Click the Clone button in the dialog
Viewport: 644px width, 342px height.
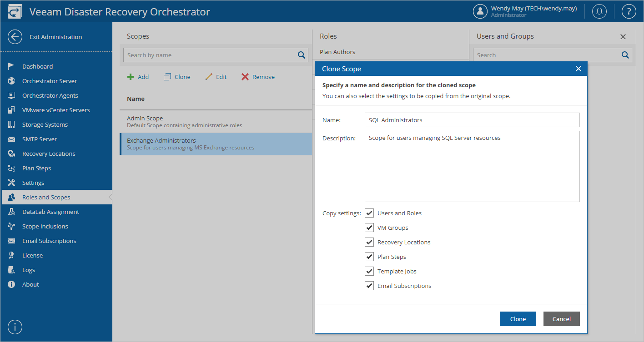pyautogui.click(x=518, y=319)
